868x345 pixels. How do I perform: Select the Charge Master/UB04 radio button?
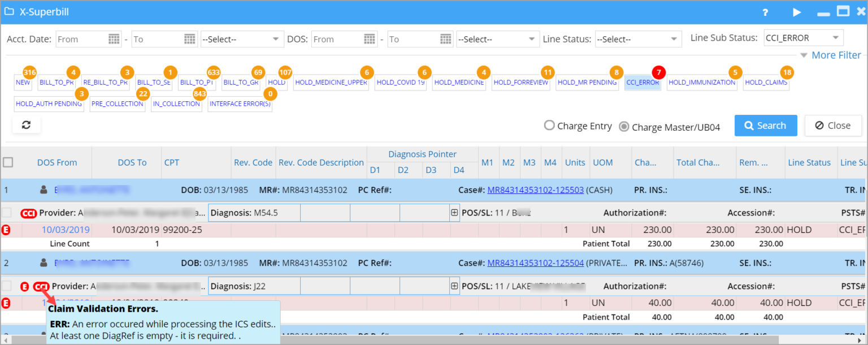624,126
